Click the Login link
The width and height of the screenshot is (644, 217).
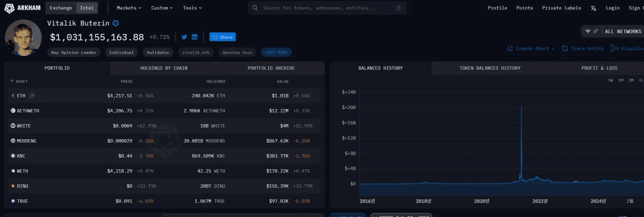pyautogui.click(x=612, y=8)
